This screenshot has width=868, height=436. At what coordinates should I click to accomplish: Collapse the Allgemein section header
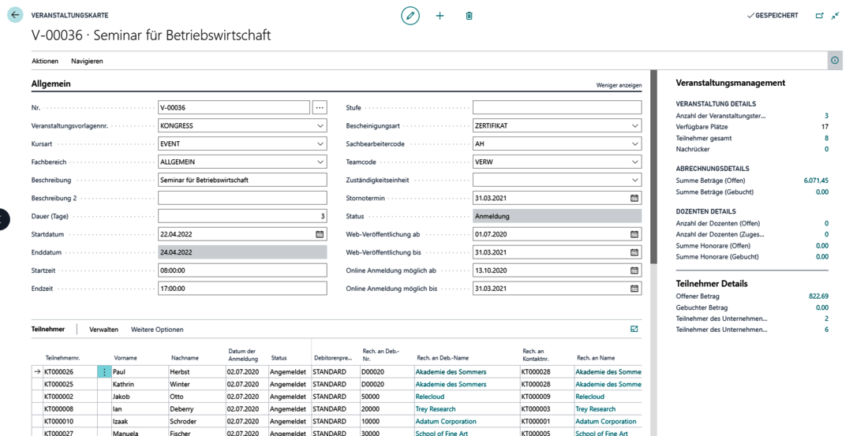click(51, 84)
